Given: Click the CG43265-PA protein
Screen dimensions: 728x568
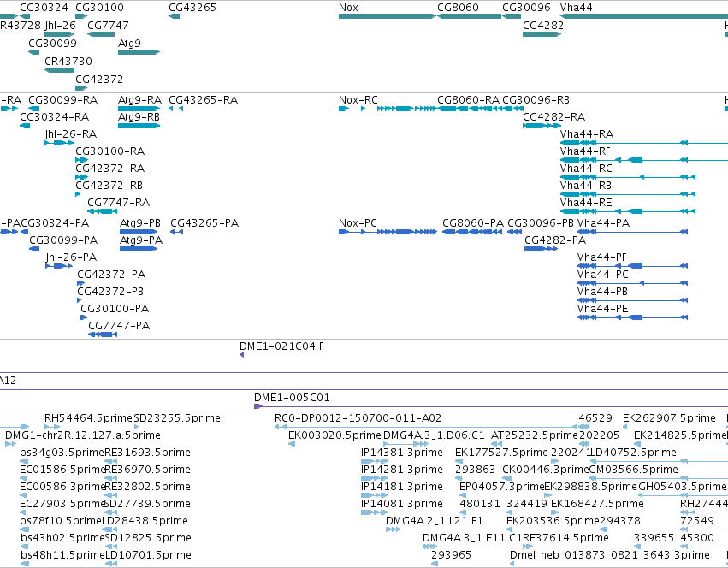Looking at the screenshot, I should (x=176, y=232).
